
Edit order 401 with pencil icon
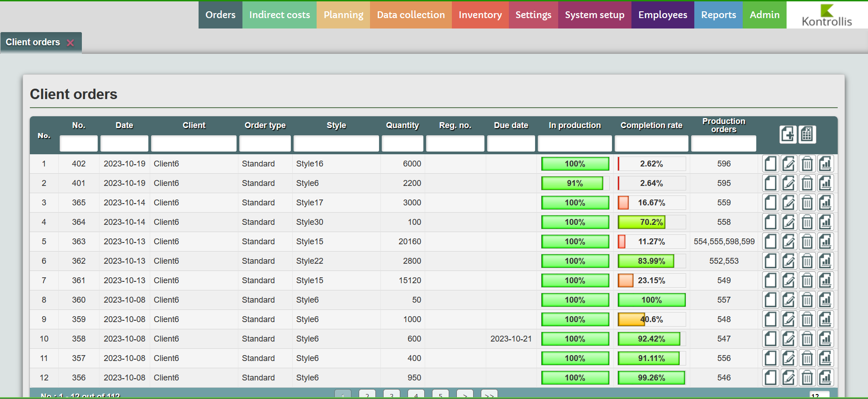[789, 183]
